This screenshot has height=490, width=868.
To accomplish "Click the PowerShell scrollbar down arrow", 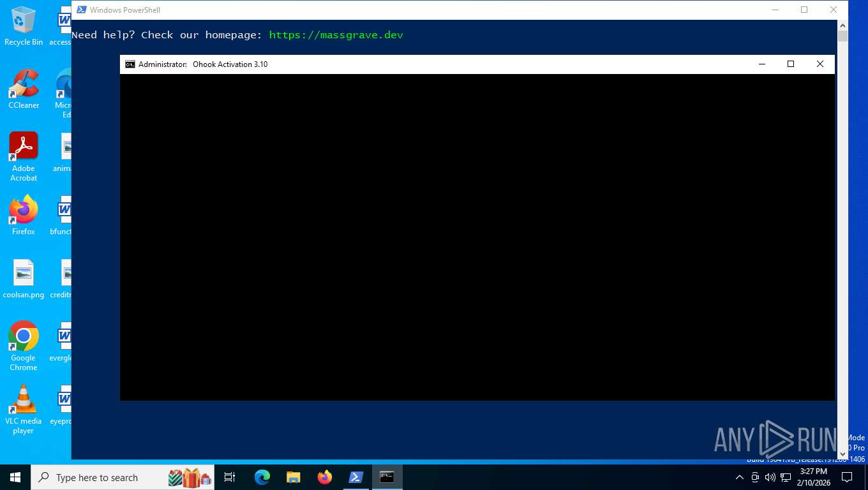I will 842,454.
